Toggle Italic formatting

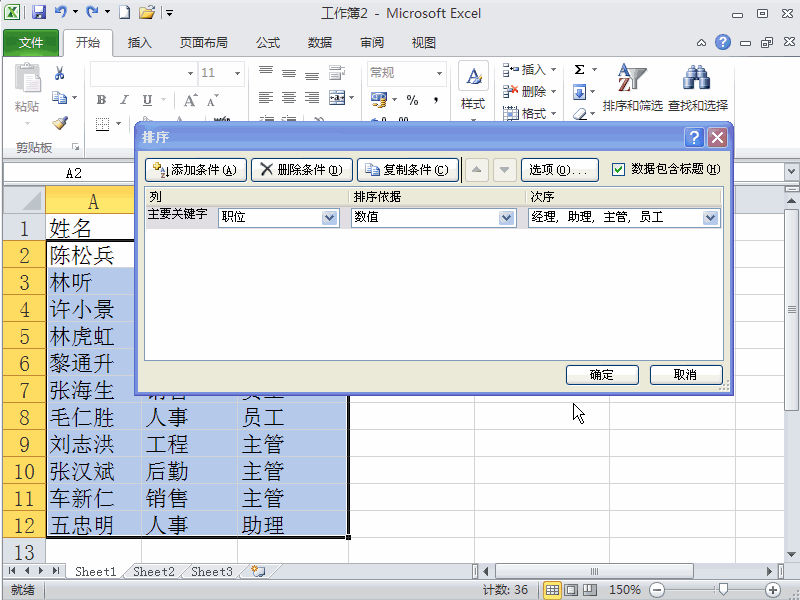coord(124,99)
